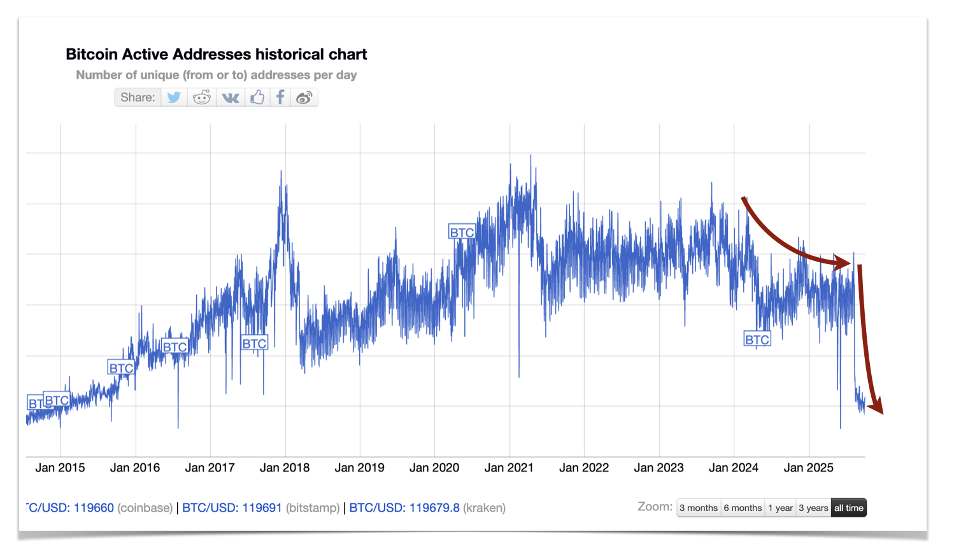The image size is (954, 560).
Task: Open the BTC/USD bitstamp price link
Action: point(232,508)
